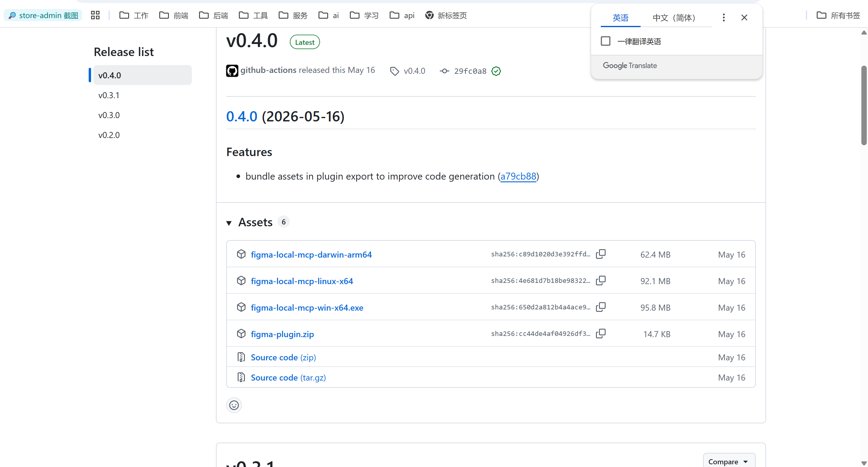Screen dimensions: 868x467
Task: Open the store-admin 截图 bookmark
Action: click(x=43, y=15)
